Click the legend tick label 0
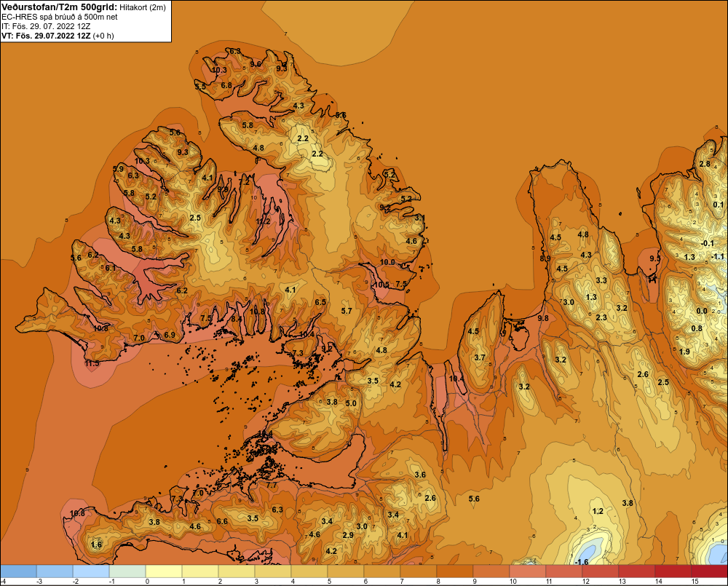This screenshot has width=728, height=586. coord(147,581)
